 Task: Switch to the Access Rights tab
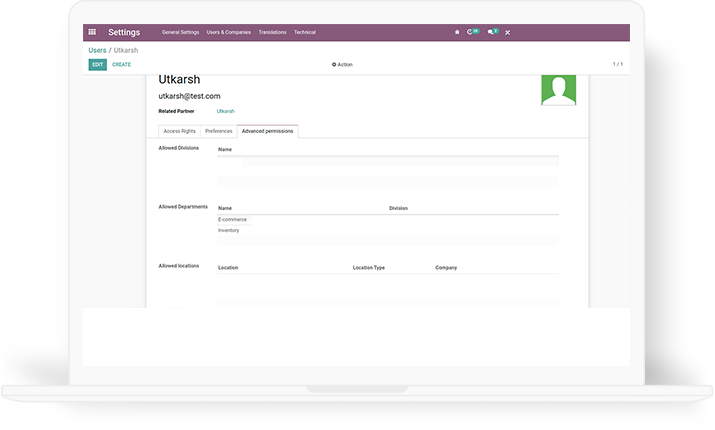pyautogui.click(x=179, y=131)
